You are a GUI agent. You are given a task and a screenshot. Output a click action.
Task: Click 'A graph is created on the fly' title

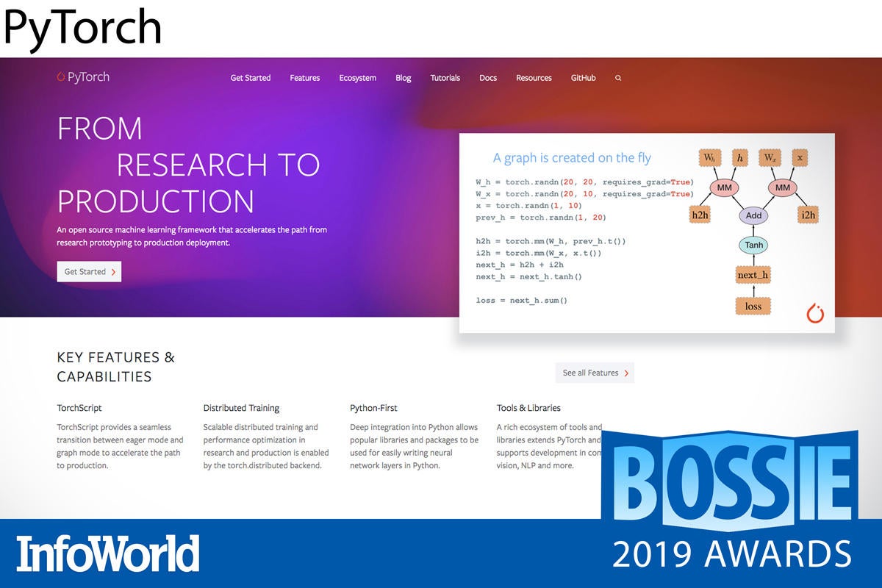click(572, 158)
